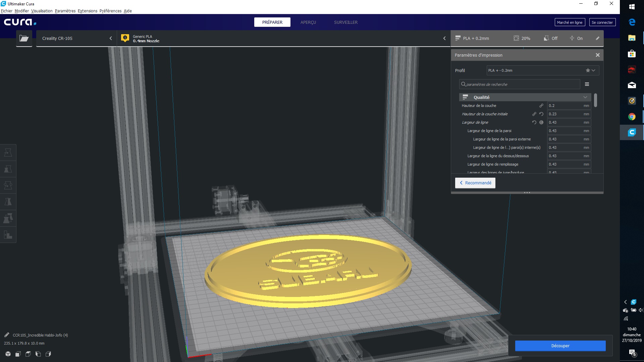The image size is (644, 362).
Task: Open a file with the folder icon
Action: point(24,38)
